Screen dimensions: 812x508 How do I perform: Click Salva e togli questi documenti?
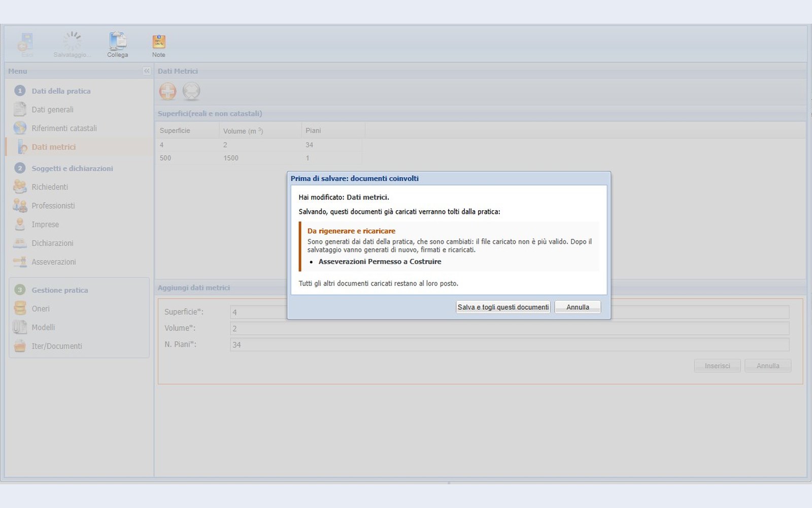click(503, 307)
